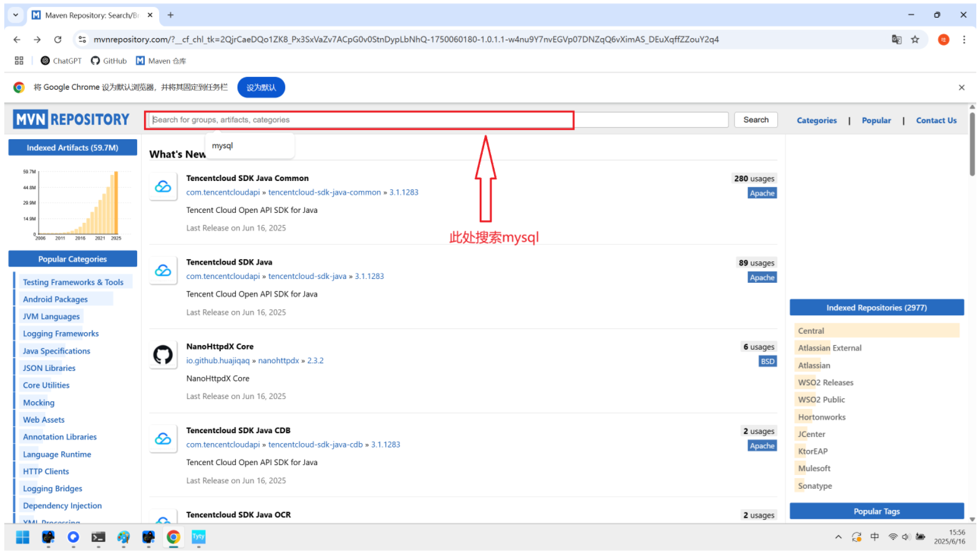Close the Maven Repository tab
980x558 pixels.
pyautogui.click(x=150, y=15)
